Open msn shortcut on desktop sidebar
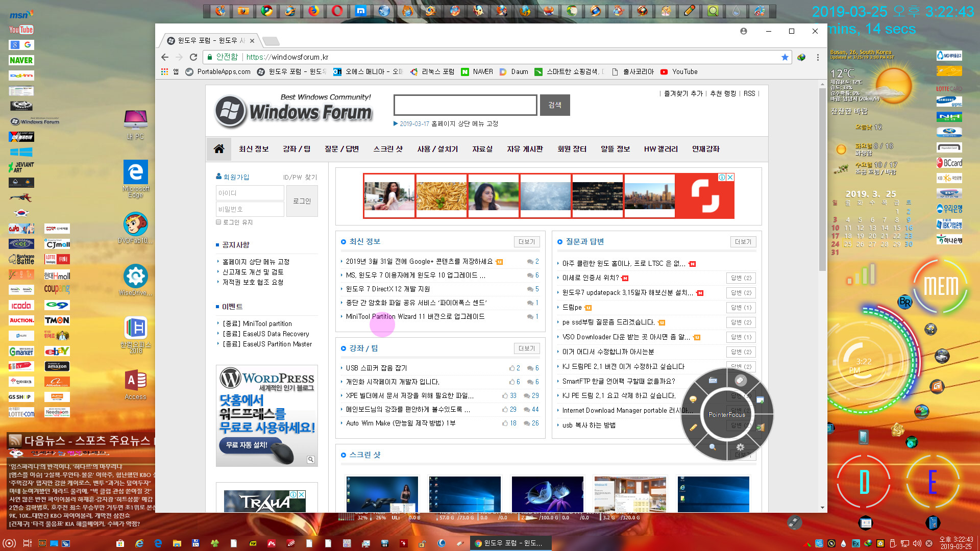The width and height of the screenshot is (980, 551). tap(21, 14)
